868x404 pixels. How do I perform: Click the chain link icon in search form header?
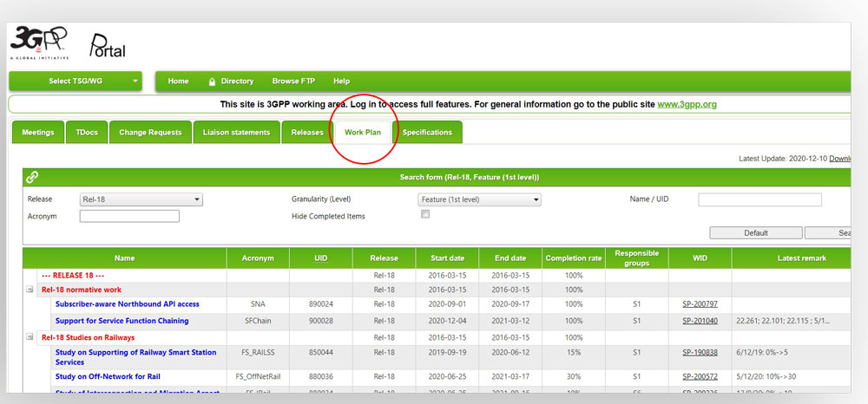[32, 178]
